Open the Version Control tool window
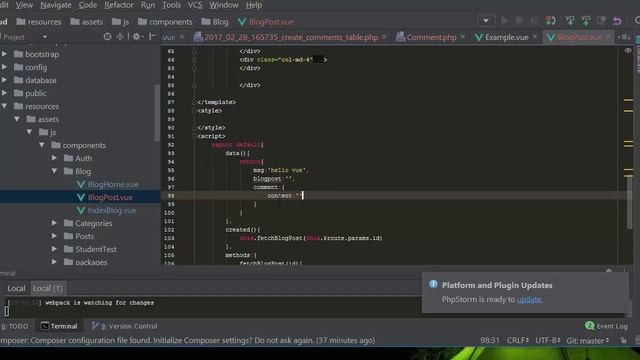640x360 pixels. click(124, 326)
